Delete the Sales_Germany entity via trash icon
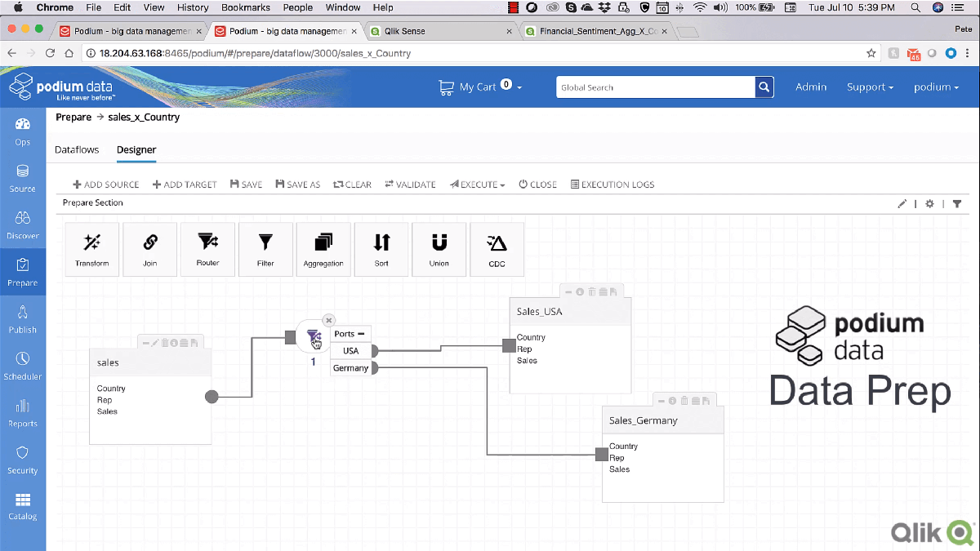The image size is (980, 551). (x=684, y=401)
